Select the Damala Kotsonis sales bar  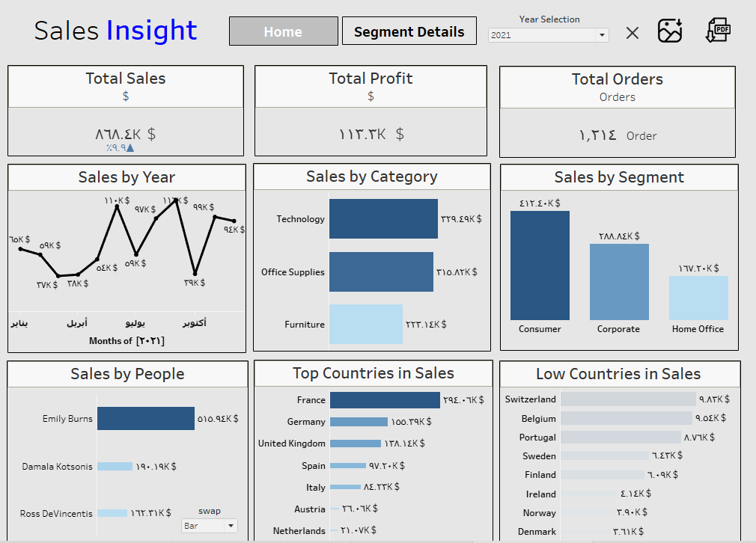pyautogui.click(x=115, y=466)
